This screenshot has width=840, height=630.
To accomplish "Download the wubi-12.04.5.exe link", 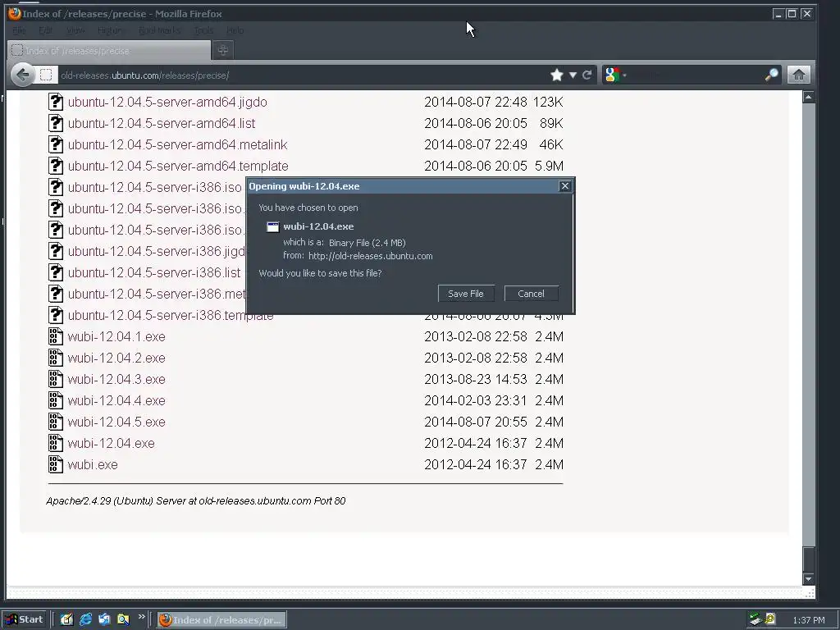I will [116, 422].
